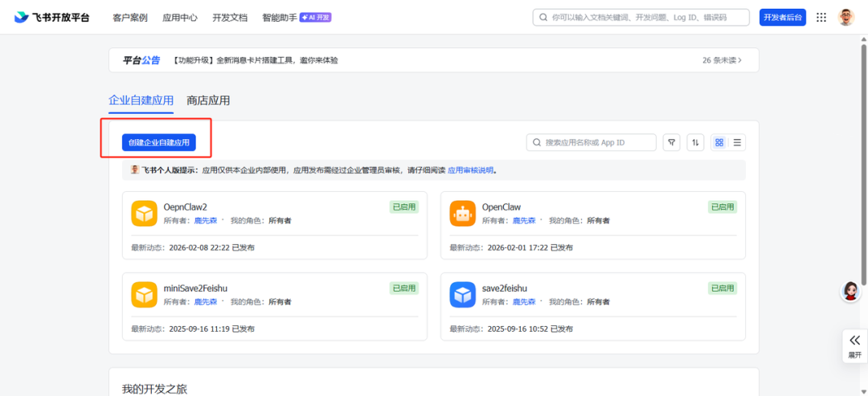Viewport: 868px width, 396px height.
Task: Open the save2feishu blue cube icon
Action: 463,295
